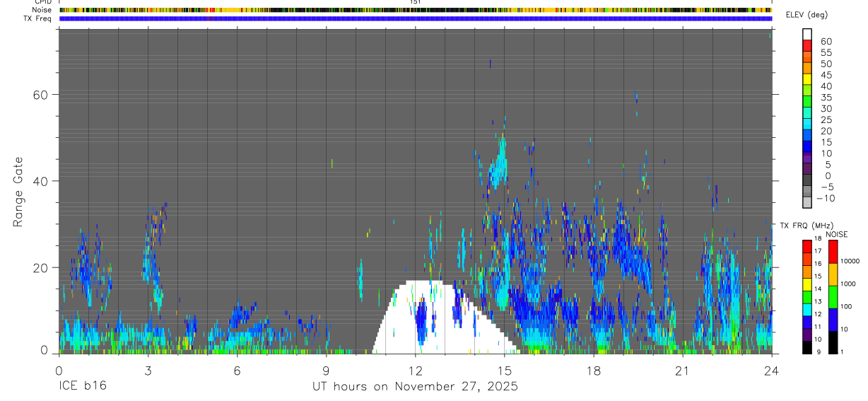Click the '1000' NOISE legend label
The image size is (868, 401).
849,284
